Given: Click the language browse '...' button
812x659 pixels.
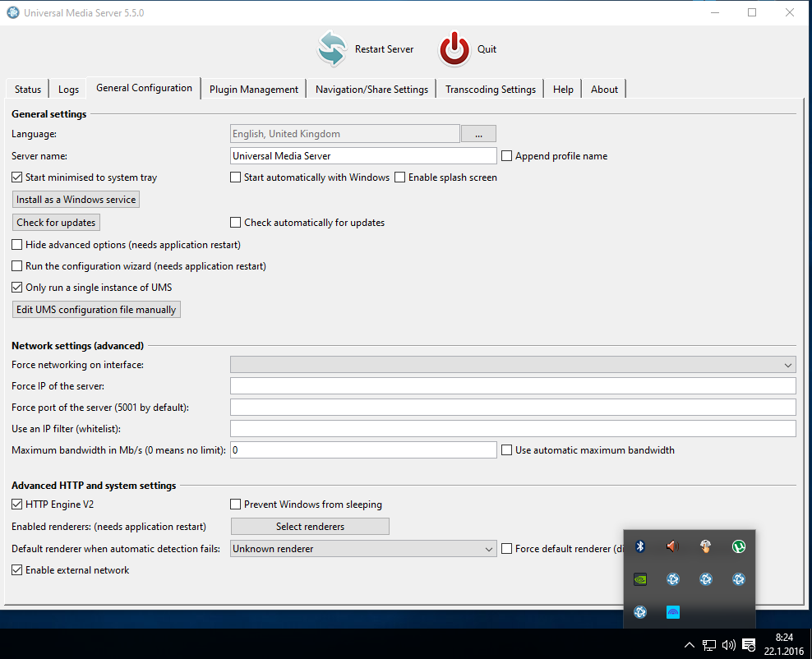Looking at the screenshot, I should click(x=478, y=134).
